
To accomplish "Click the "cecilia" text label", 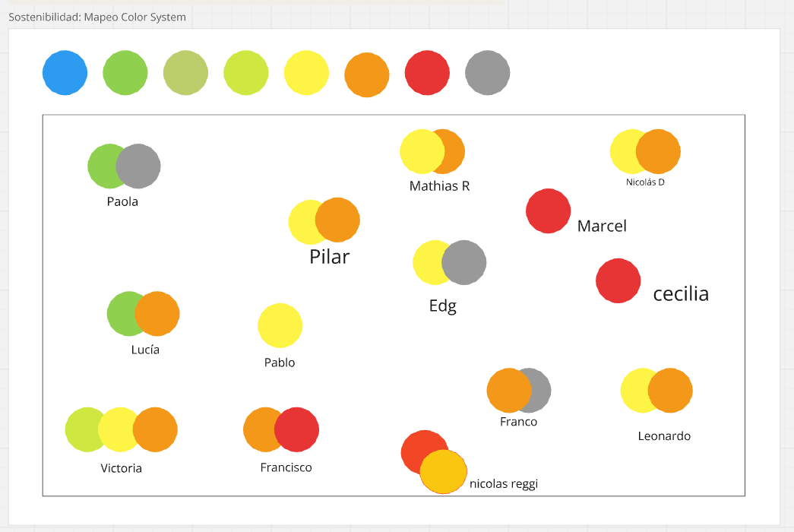I will (x=681, y=294).
